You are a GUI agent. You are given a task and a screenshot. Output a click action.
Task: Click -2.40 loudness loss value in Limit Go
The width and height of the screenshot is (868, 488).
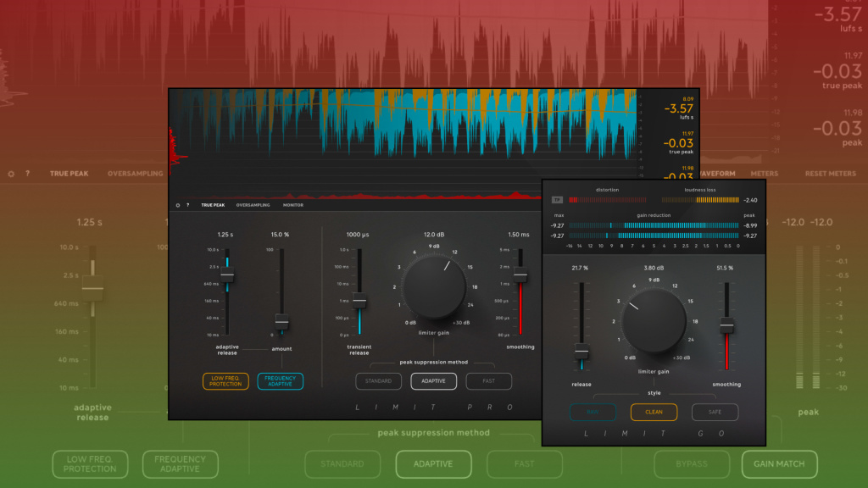(751, 200)
